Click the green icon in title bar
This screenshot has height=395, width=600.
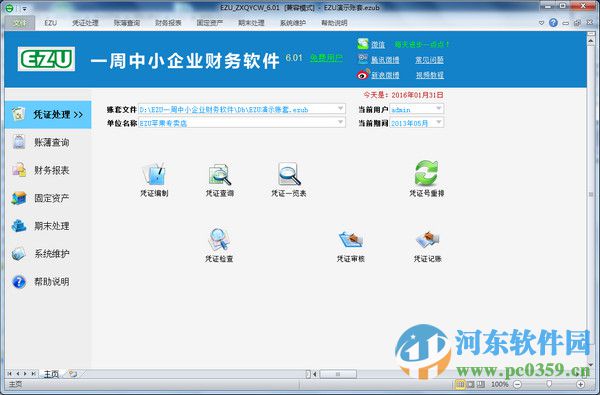point(10,8)
